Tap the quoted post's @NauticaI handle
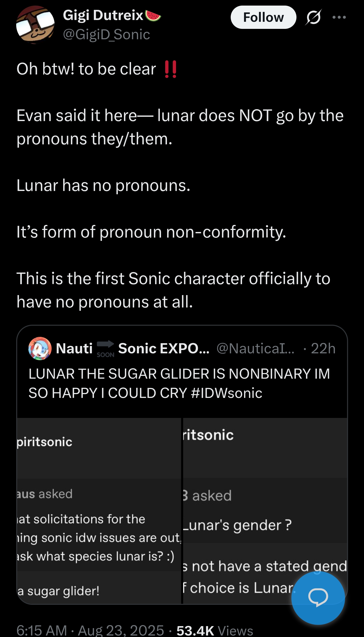The width and height of the screenshot is (364, 637). tap(255, 349)
